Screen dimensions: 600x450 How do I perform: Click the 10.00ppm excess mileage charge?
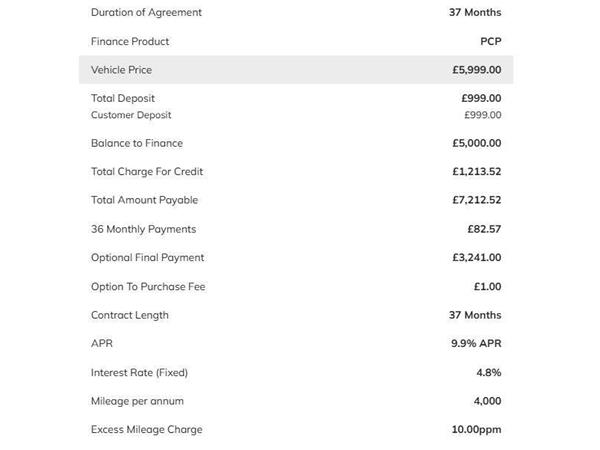[476, 430]
